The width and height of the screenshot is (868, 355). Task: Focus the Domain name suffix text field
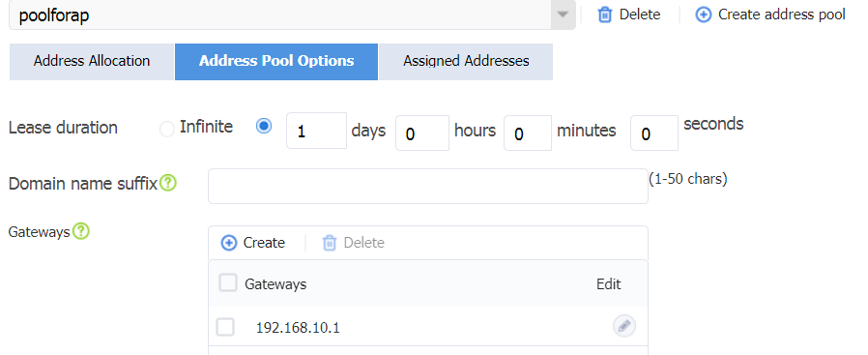(428, 186)
